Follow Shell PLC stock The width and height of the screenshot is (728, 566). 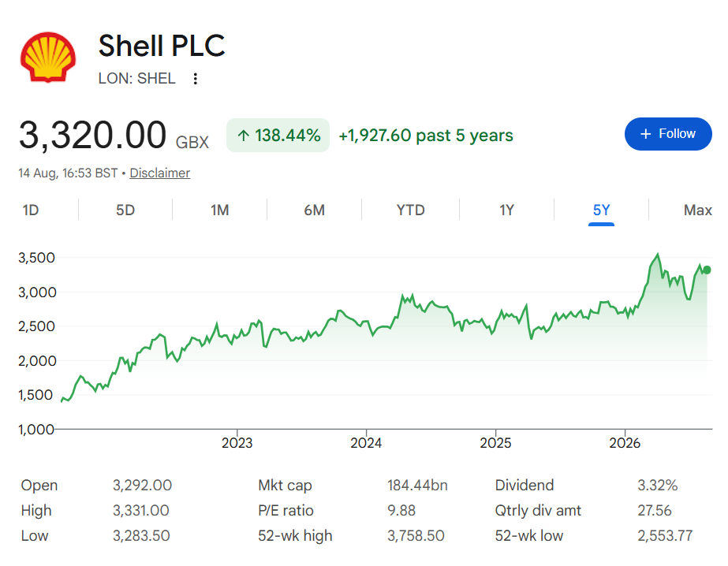coord(668,134)
